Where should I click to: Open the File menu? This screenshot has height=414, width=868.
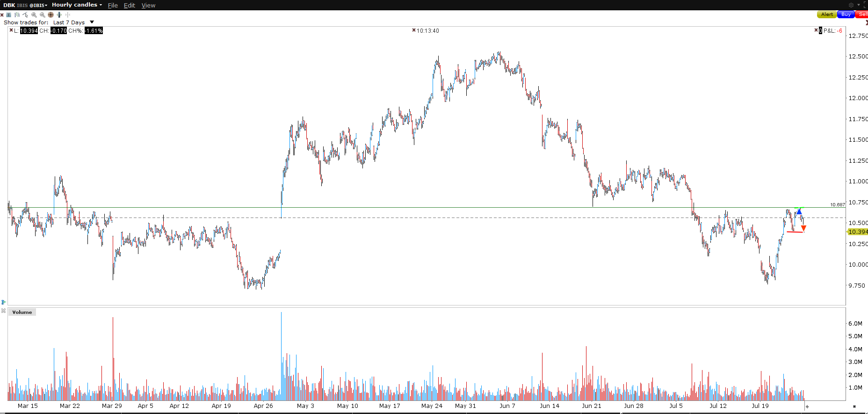(113, 5)
